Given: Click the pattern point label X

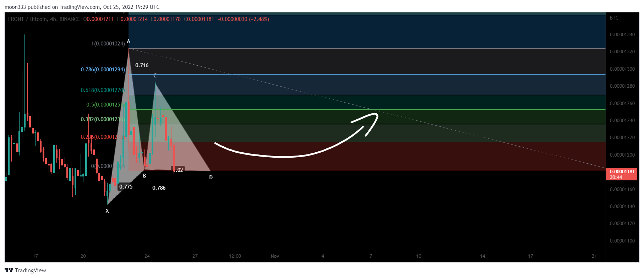Looking at the screenshot, I should (107, 211).
